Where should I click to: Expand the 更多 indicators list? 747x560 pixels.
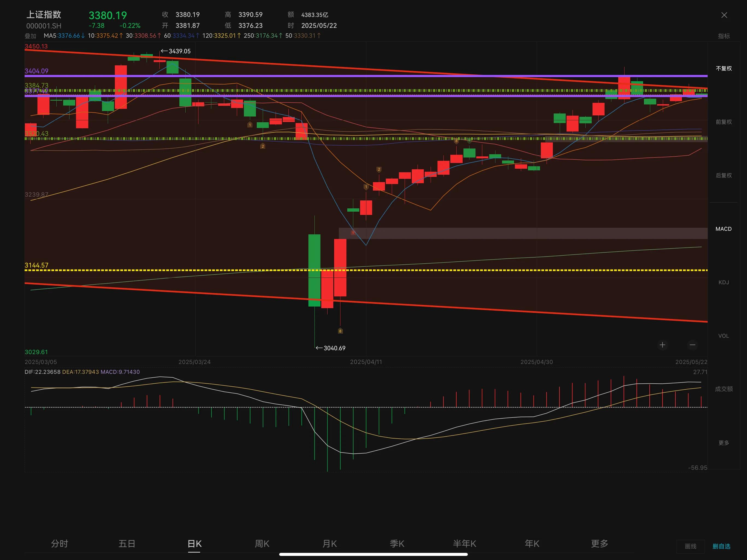pyautogui.click(x=724, y=443)
